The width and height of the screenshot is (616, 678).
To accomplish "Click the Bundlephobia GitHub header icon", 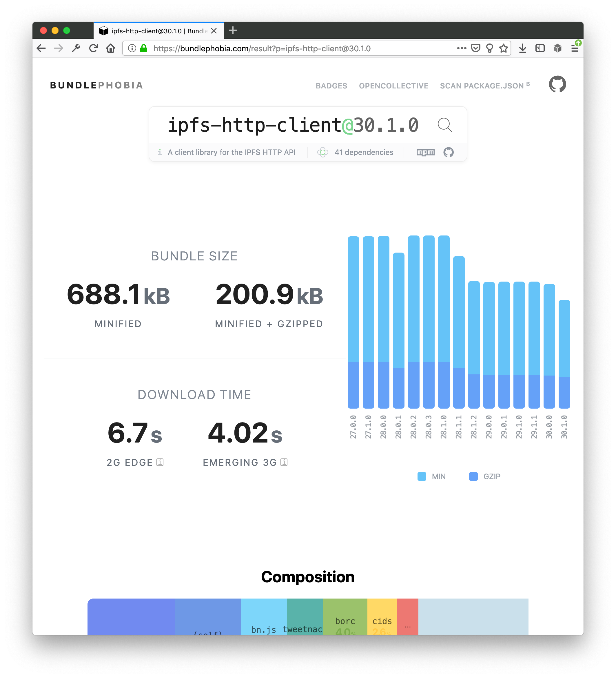I will (557, 84).
